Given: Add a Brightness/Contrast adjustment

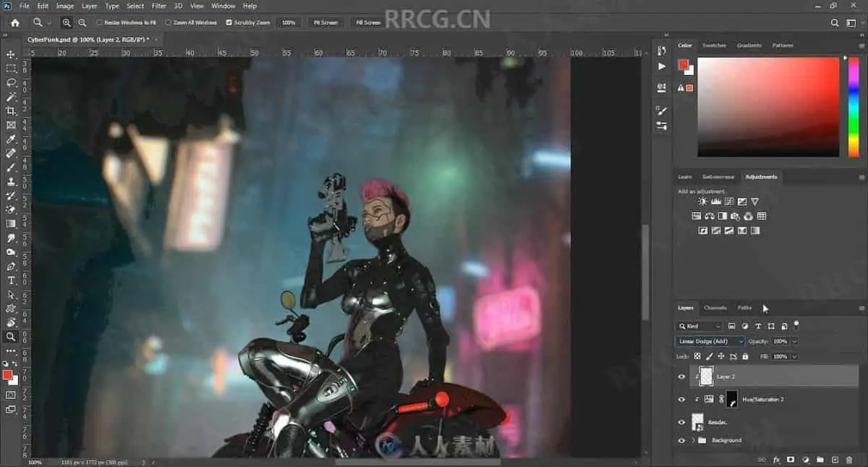Looking at the screenshot, I should click(x=702, y=201).
